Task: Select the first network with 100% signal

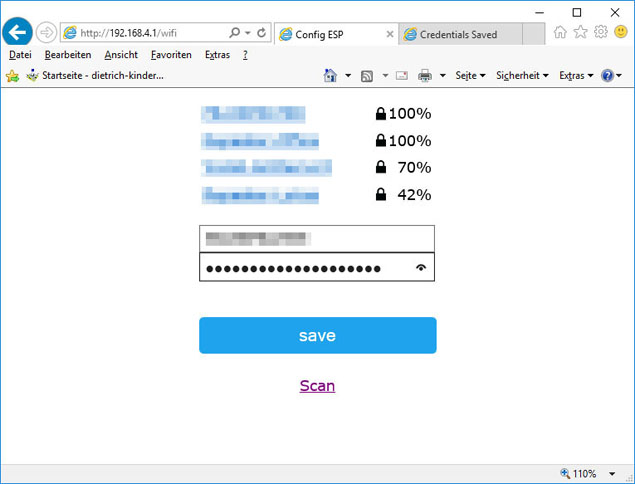Action: pyautogui.click(x=253, y=114)
